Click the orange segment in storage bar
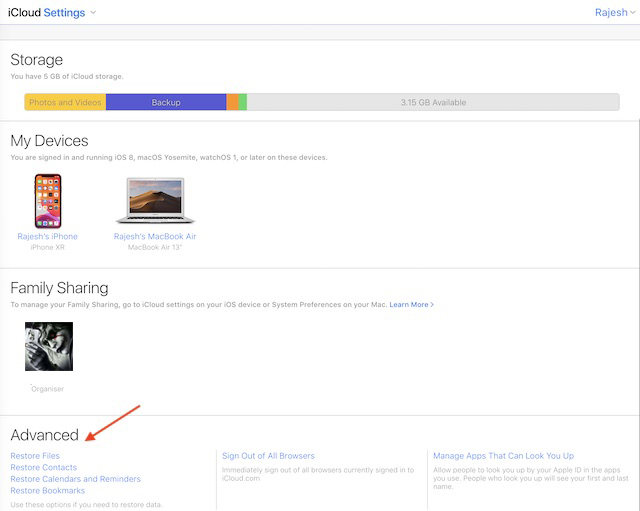Screen dimensions: 640x511 click(x=232, y=102)
